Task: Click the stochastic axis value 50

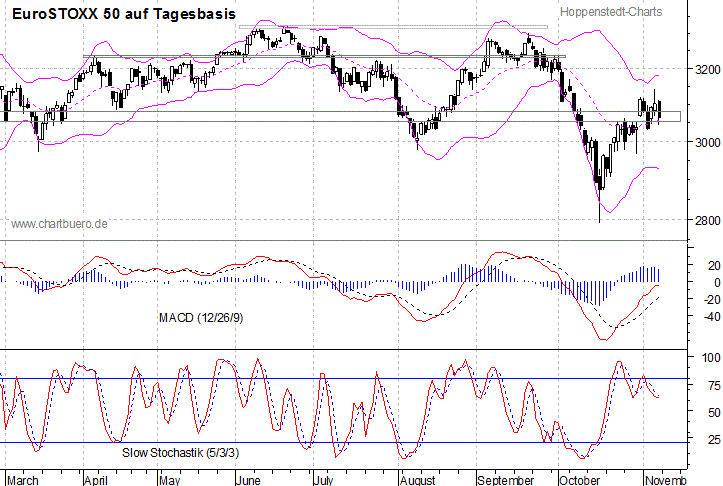Action: click(x=714, y=412)
